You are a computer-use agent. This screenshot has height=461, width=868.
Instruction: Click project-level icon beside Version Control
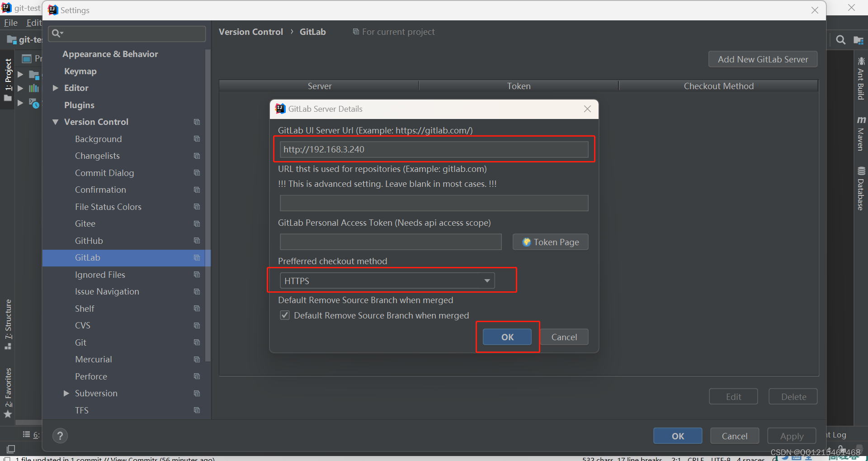point(197,122)
